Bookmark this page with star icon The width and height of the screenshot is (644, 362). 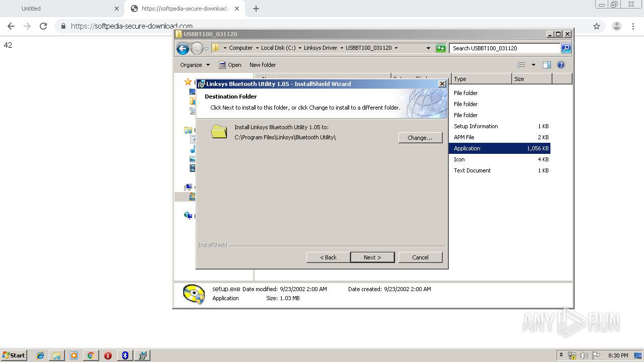597,26
